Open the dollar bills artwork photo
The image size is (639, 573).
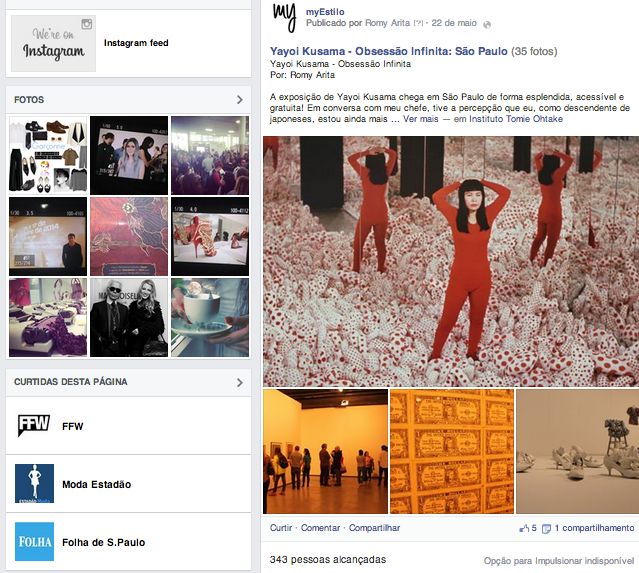click(452, 451)
